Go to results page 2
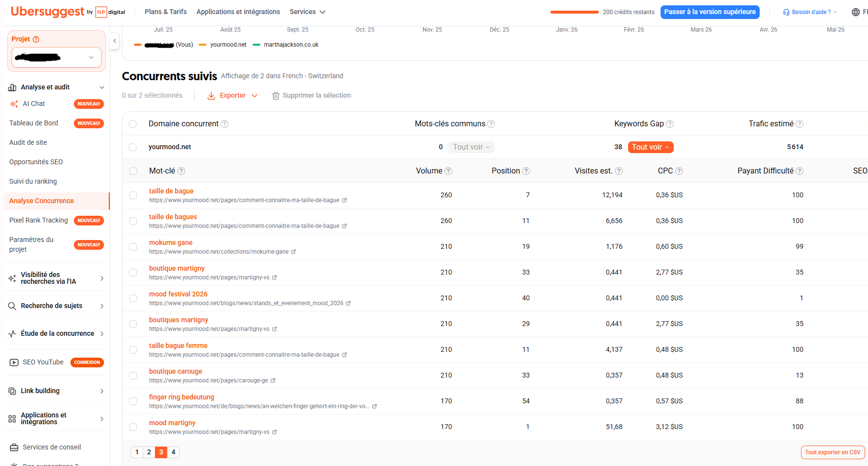The width and height of the screenshot is (868, 466). click(x=149, y=452)
